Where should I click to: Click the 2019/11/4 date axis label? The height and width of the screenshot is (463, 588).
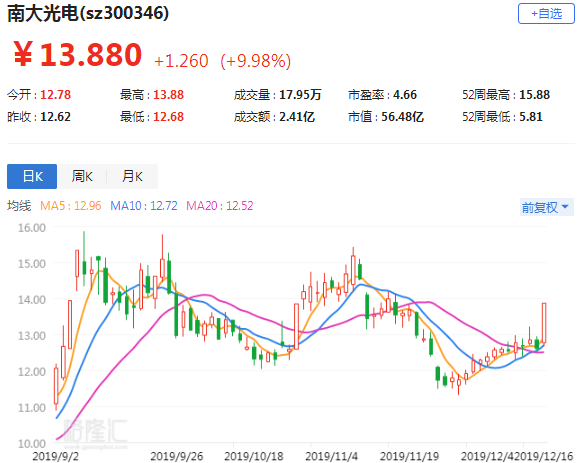332,456
